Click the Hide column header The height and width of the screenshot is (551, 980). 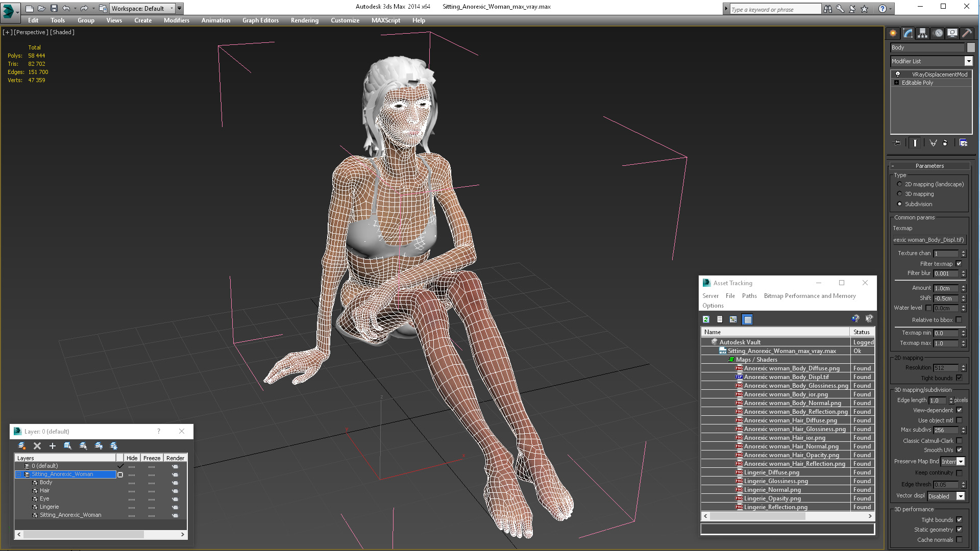point(132,458)
